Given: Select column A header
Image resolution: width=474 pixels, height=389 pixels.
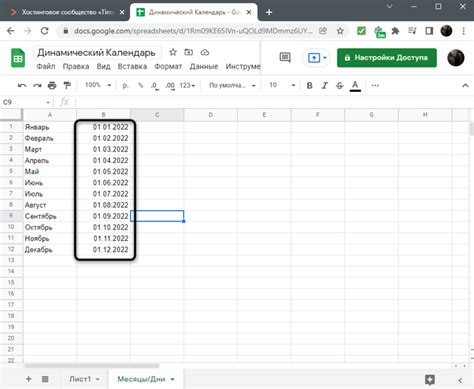Looking at the screenshot, I should point(50,115).
